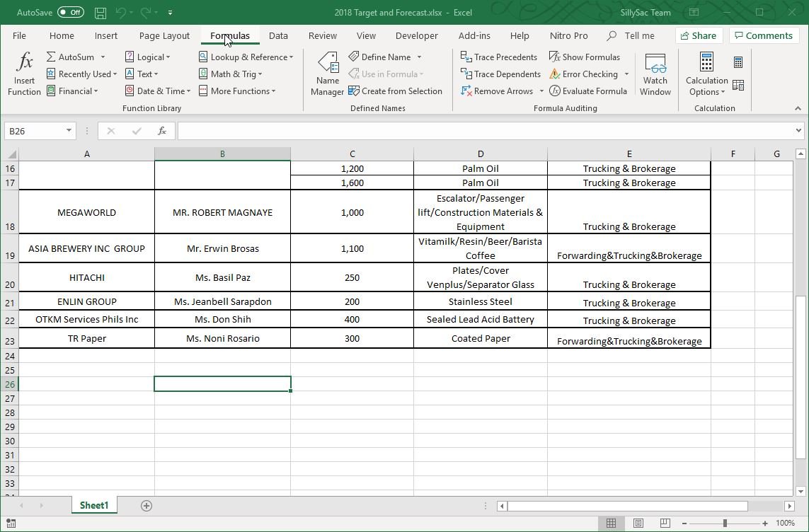Click Evaluate Formula
The image size is (809, 532).
click(588, 91)
